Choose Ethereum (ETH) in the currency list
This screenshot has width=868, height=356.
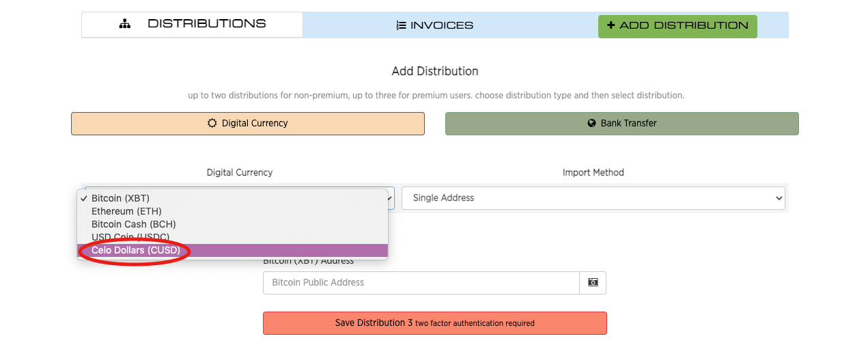(126, 212)
